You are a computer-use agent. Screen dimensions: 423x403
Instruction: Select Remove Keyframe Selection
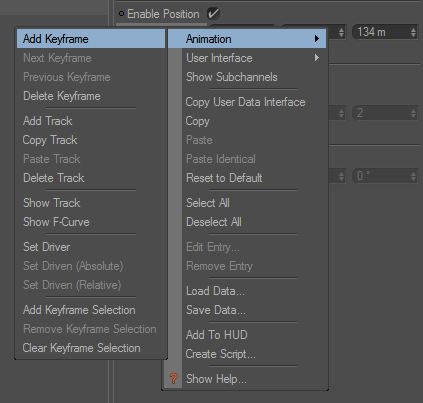point(91,329)
